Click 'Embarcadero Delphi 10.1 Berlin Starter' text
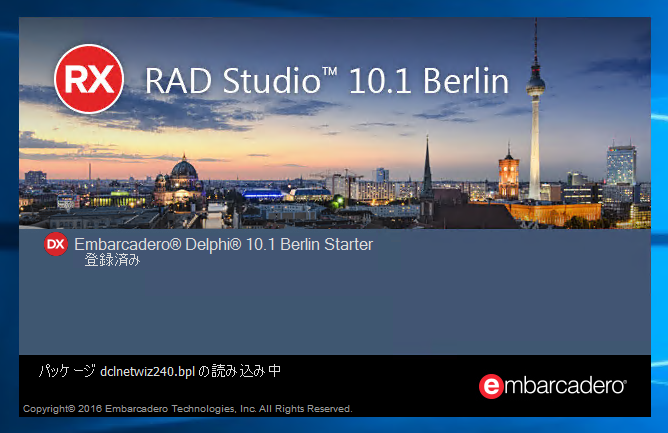The image size is (668, 433). [224, 244]
